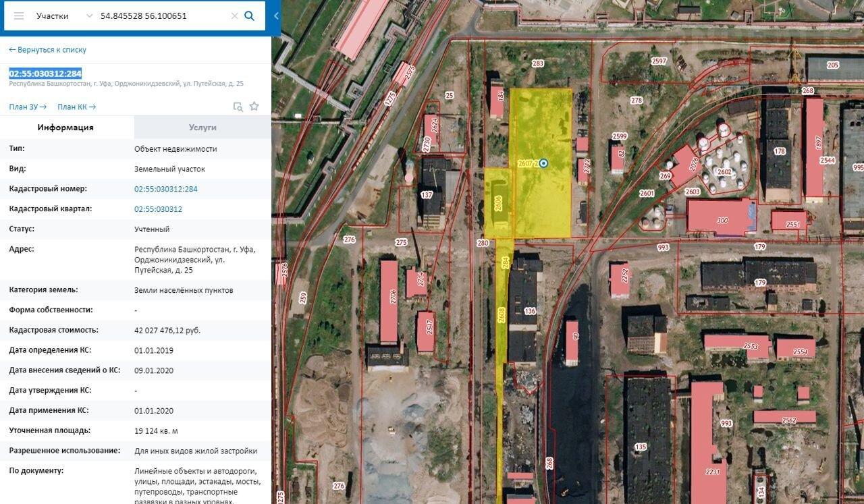Select the highlighted parcel title 02:55:030312:284
This screenshot has height=504, width=864.
(x=45, y=74)
